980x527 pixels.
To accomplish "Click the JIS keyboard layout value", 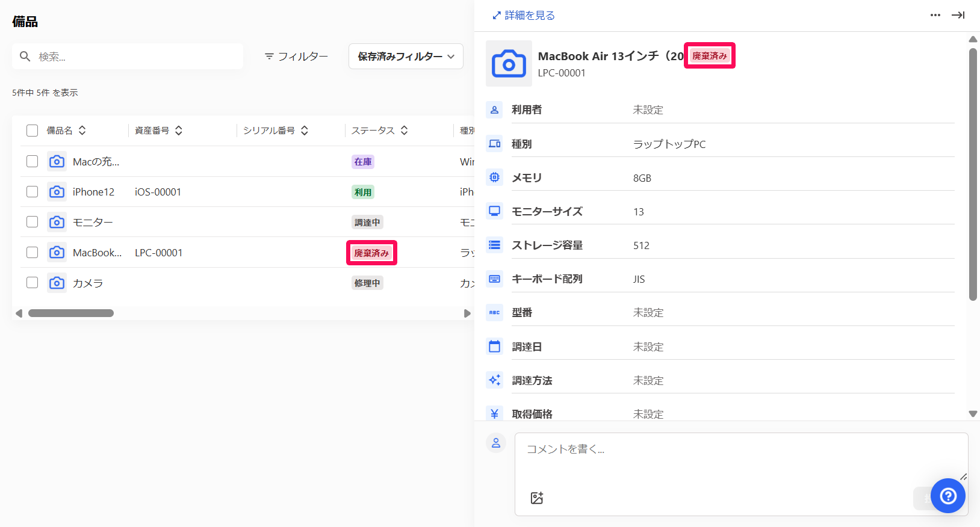I will pyautogui.click(x=639, y=279).
